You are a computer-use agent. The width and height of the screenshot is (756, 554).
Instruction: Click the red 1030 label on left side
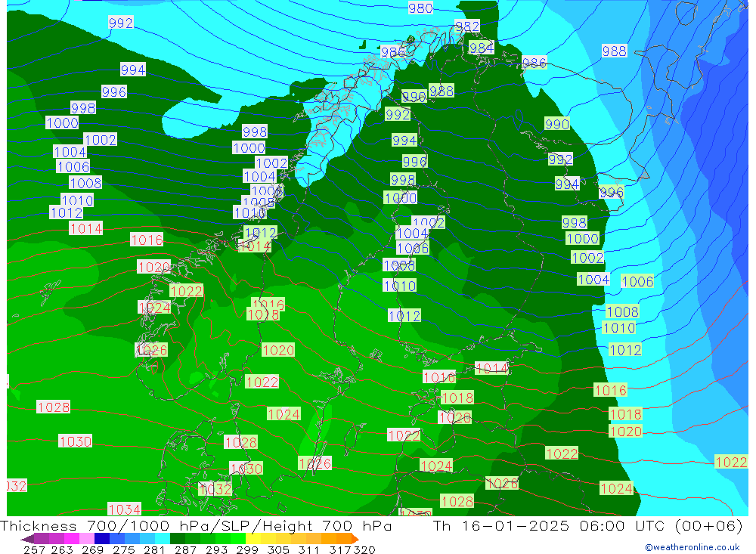pyautogui.click(x=76, y=441)
